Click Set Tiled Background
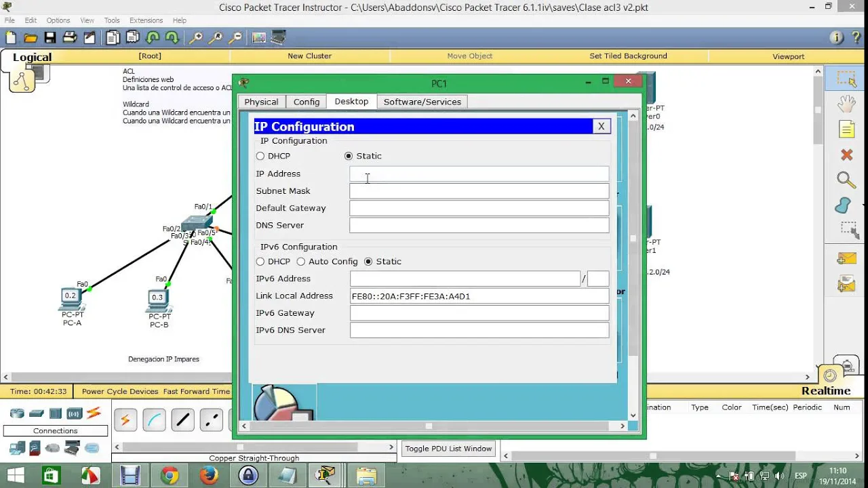The image size is (868, 488). [x=628, y=56]
